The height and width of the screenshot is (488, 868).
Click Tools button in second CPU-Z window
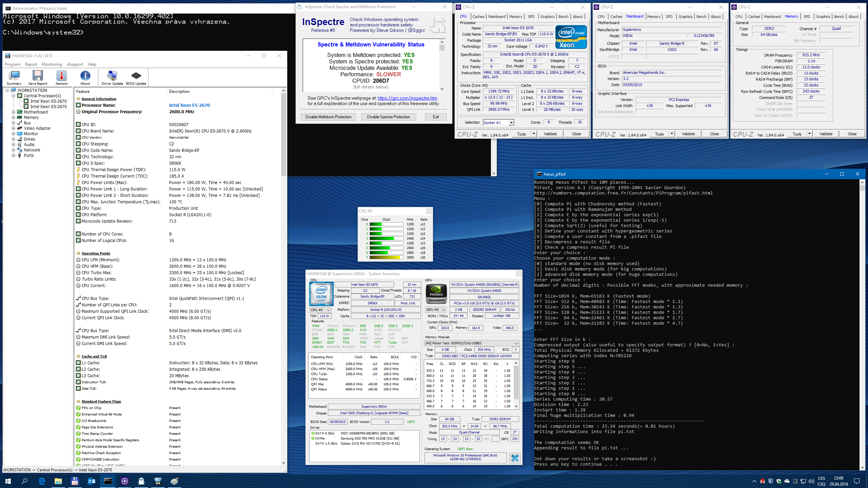pyautogui.click(x=659, y=134)
